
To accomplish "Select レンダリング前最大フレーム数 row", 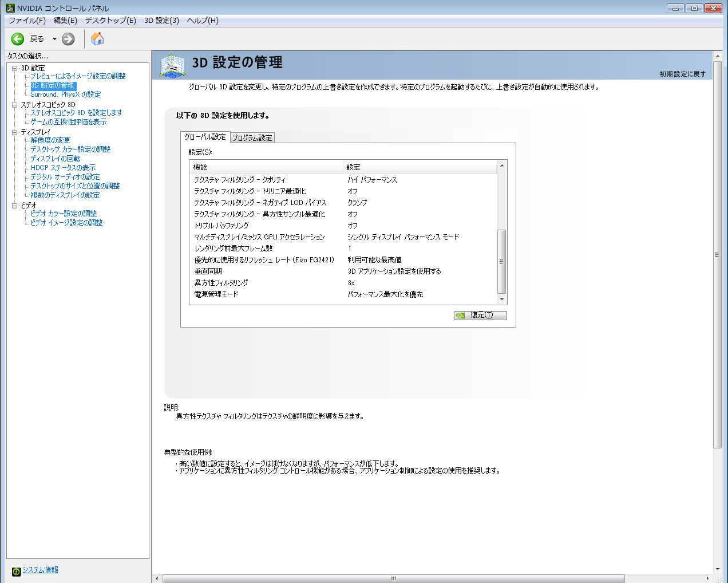I will (343, 249).
